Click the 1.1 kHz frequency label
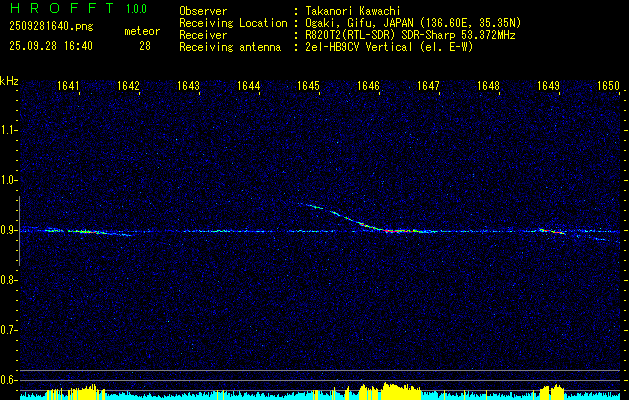The height and width of the screenshot is (400, 629). [x=9, y=130]
